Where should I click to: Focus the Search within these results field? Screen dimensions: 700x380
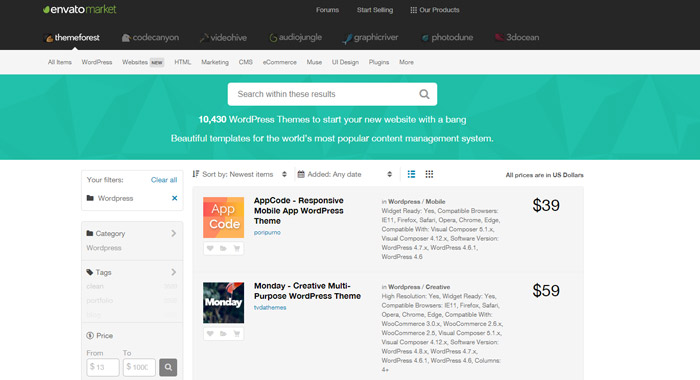click(332, 94)
